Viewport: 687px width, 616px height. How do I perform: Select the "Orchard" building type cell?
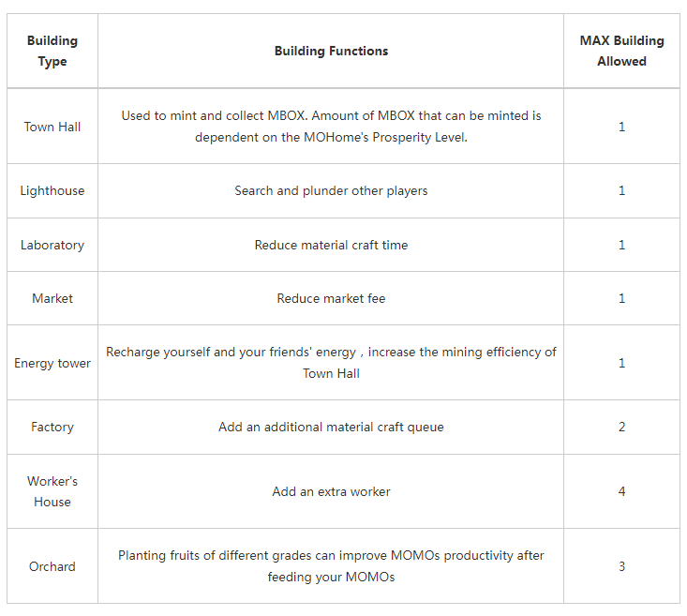coord(52,566)
